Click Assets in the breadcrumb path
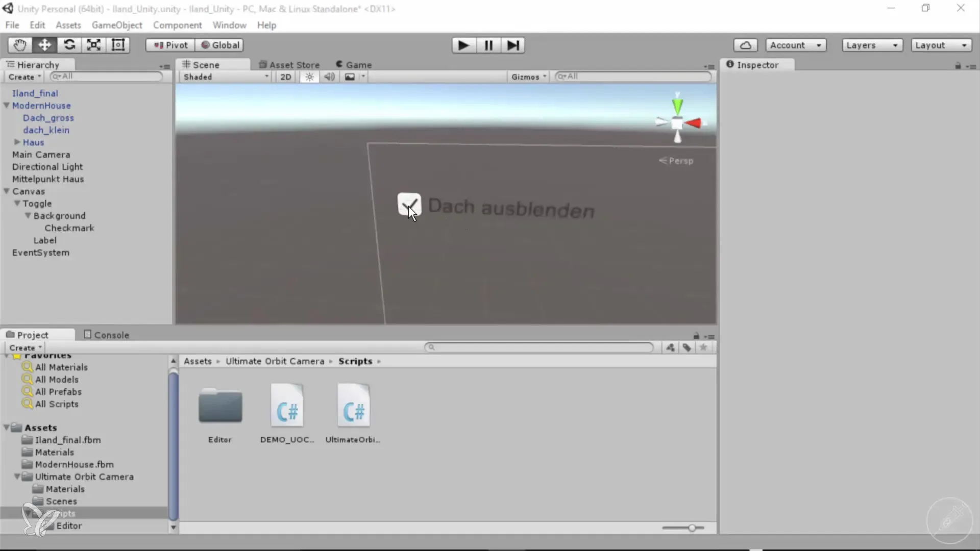 (198, 361)
